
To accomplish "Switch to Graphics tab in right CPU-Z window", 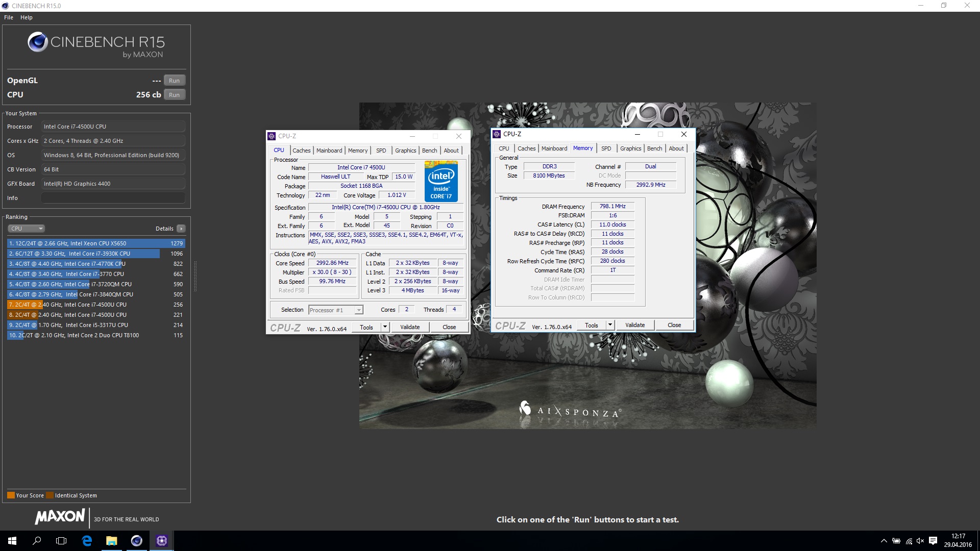I will pyautogui.click(x=631, y=148).
